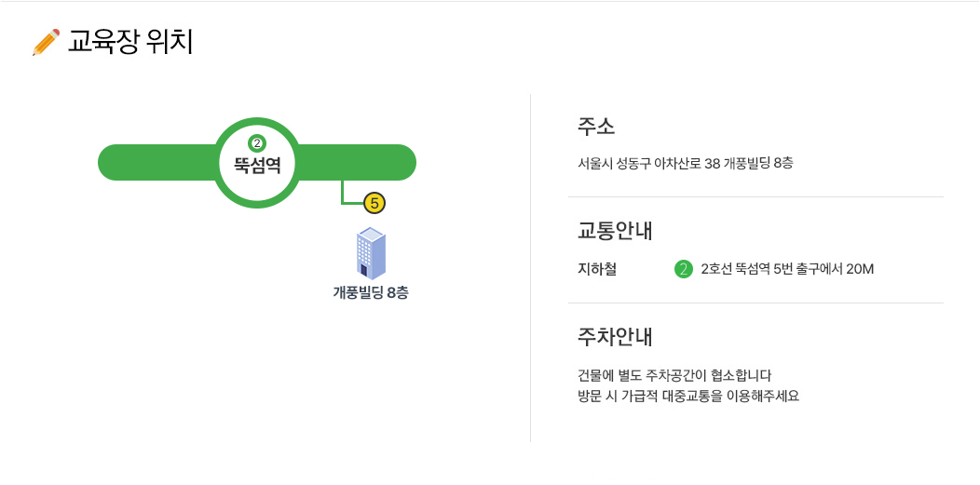The width and height of the screenshot is (980, 485).
Task: Click the address 서울시 성동구 아차산로 38 text
Action: [685, 164]
